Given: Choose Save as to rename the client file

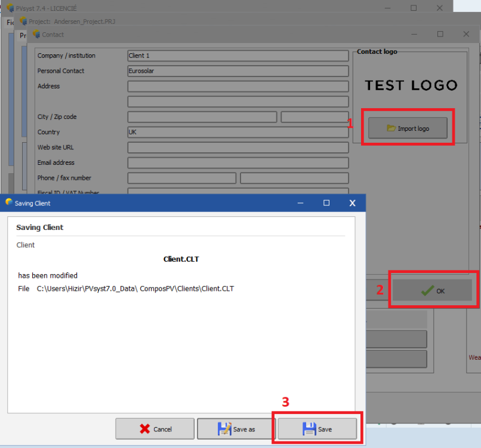Looking at the screenshot, I should 236,429.
